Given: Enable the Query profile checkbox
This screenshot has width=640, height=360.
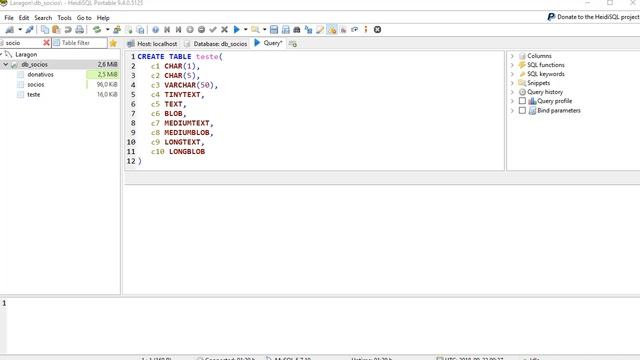Looking at the screenshot, I should tap(522, 101).
